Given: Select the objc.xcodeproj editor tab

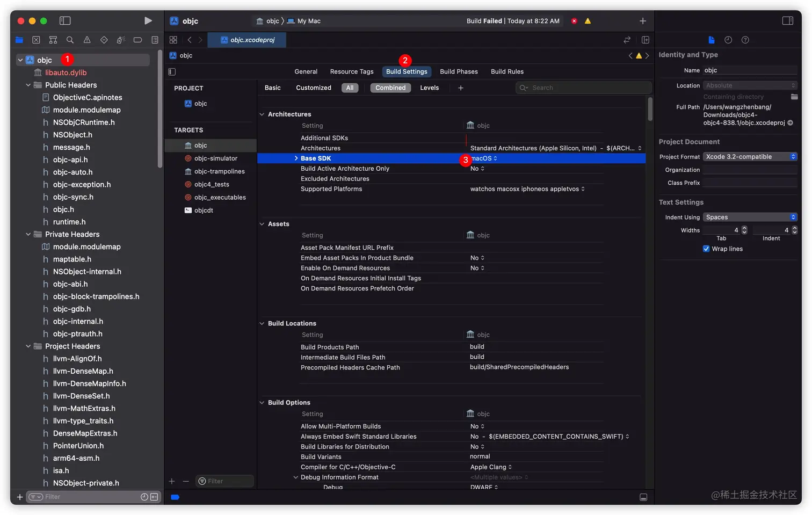Looking at the screenshot, I should (247, 40).
